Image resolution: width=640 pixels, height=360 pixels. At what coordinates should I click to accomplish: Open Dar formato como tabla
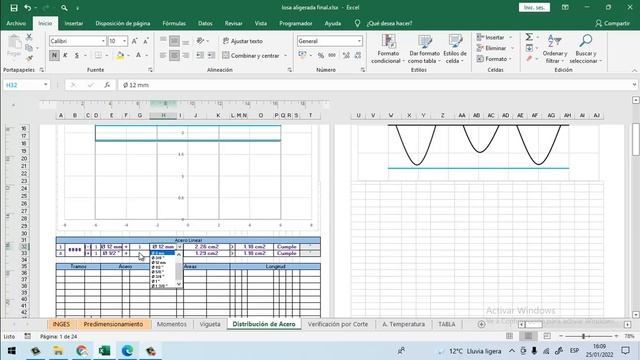coord(424,49)
